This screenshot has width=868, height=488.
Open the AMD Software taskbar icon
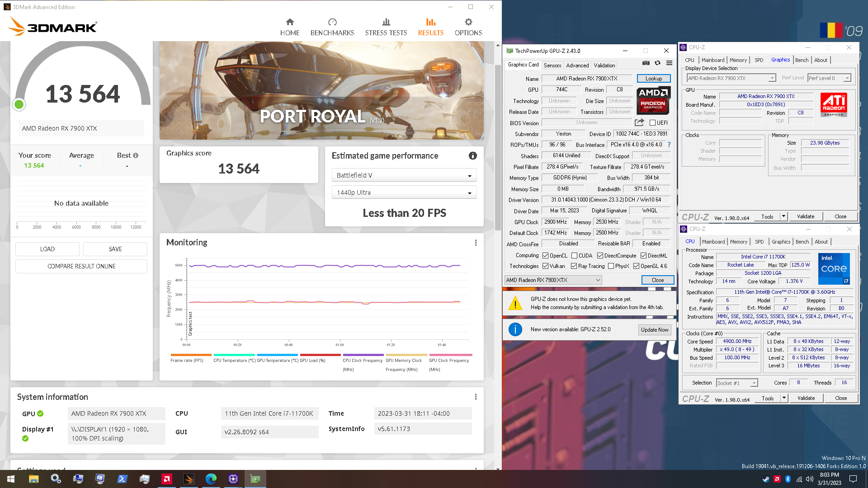[x=167, y=479]
